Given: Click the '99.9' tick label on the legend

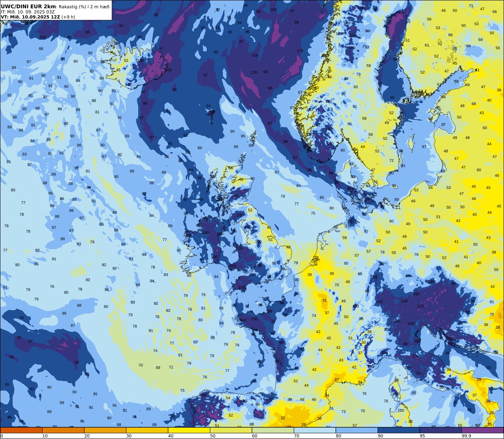Looking at the screenshot, I should click(466, 436).
